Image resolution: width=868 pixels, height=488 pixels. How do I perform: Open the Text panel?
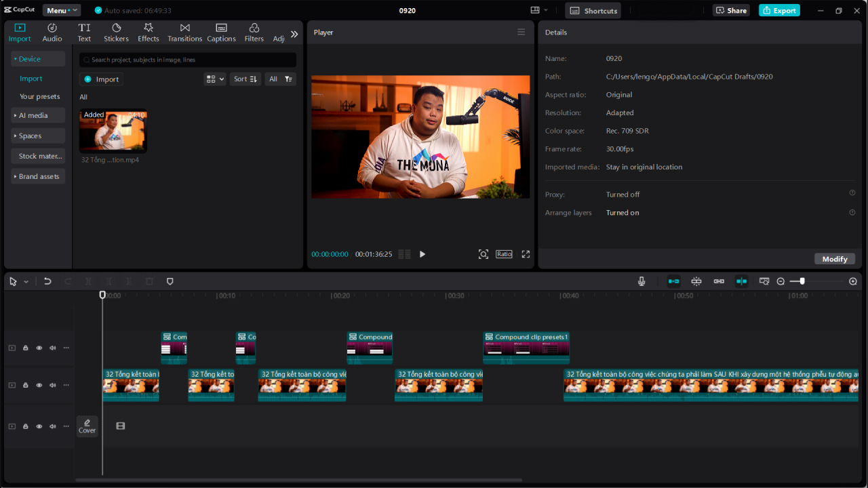(84, 32)
